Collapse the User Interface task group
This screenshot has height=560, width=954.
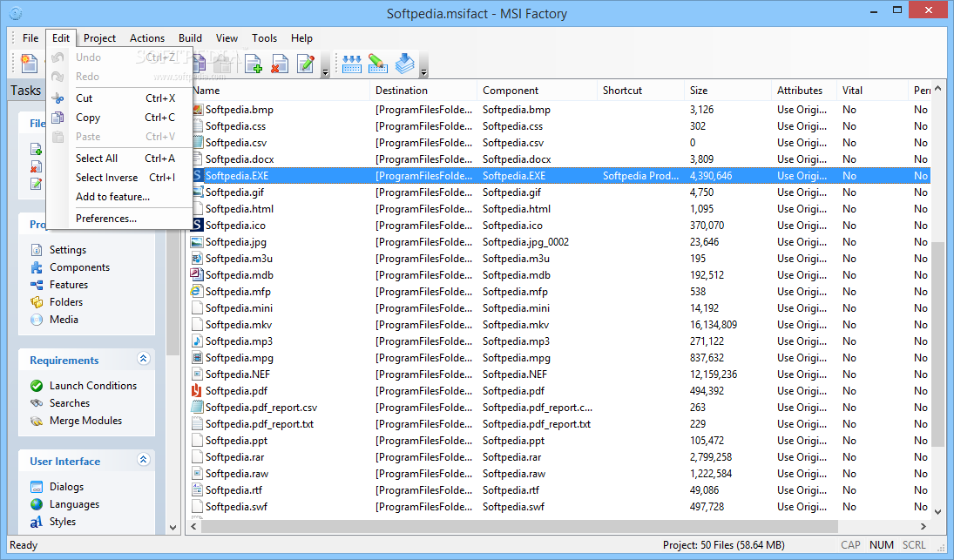(144, 460)
